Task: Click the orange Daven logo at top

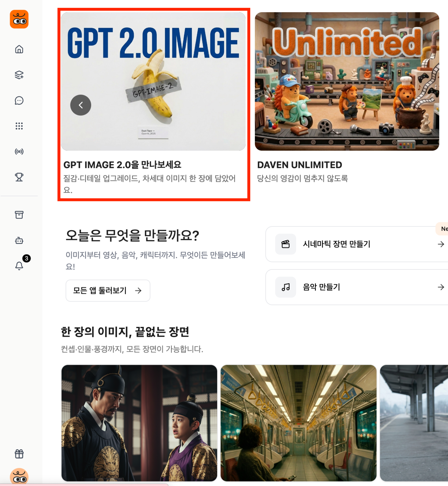Action: tap(19, 19)
